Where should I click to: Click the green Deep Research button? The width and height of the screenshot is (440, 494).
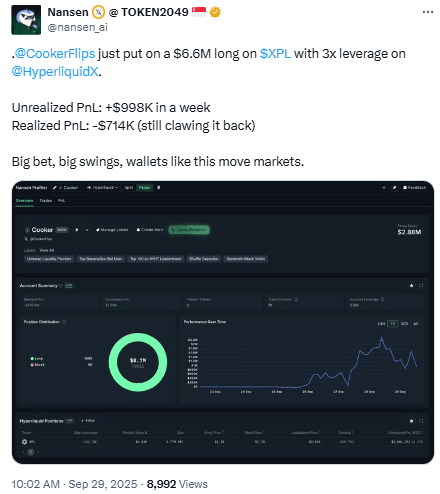click(x=189, y=230)
